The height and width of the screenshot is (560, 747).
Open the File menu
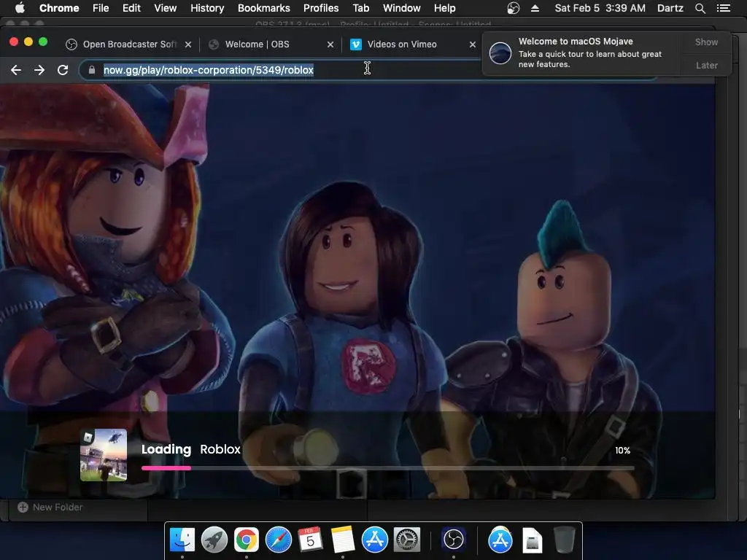pyautogui.click(x=101, y=8)
